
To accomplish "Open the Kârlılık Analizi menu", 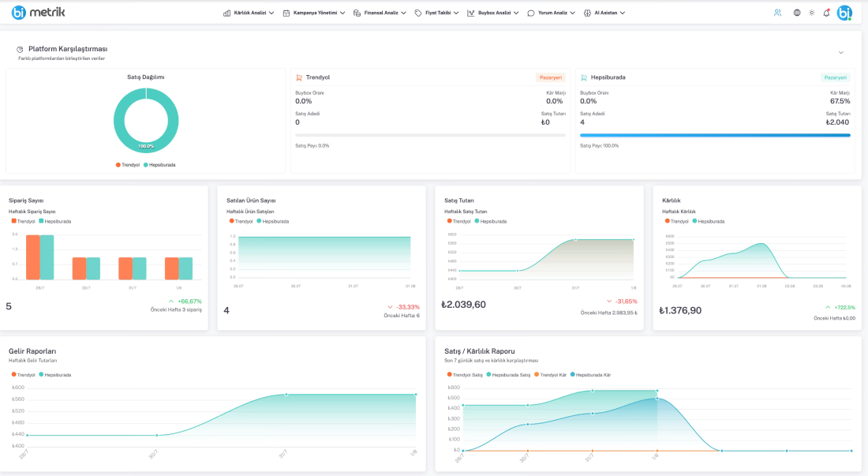I will click(249, 13).
